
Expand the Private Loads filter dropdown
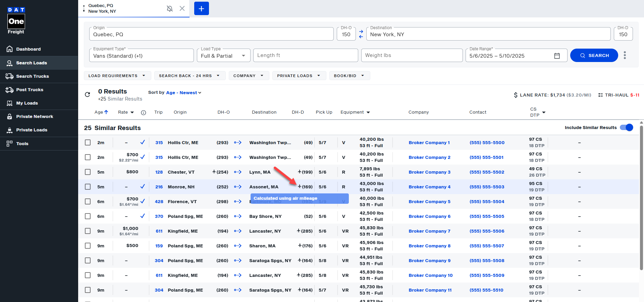299,76
